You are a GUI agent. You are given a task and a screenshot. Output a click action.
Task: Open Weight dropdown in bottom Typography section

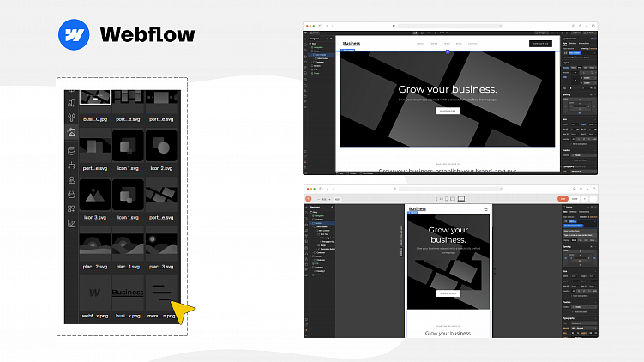tap(584, 328)
